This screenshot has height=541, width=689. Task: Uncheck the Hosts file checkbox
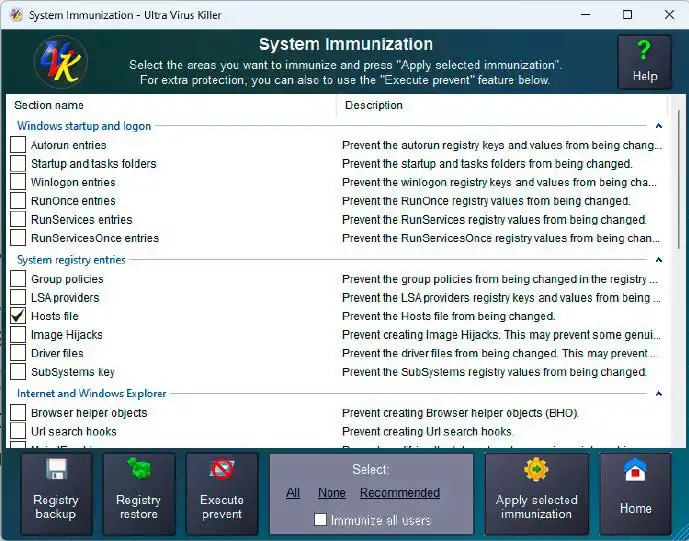tap(18, 316)
